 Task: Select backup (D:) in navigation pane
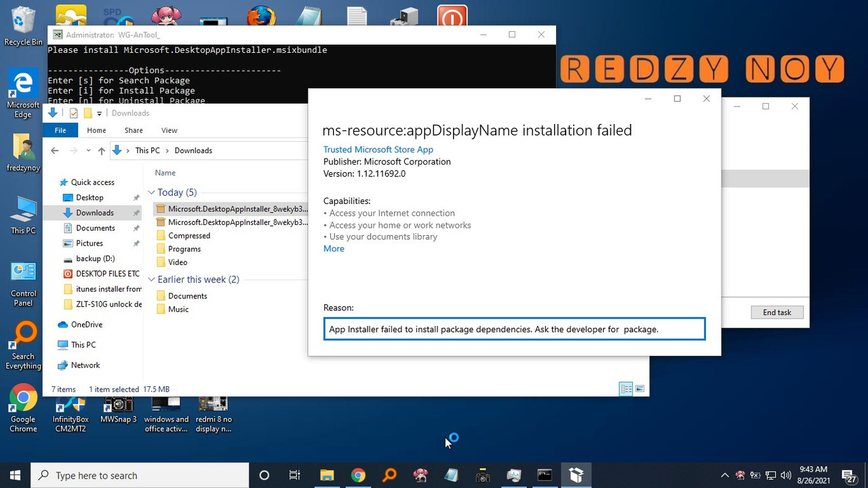point(95,258)
